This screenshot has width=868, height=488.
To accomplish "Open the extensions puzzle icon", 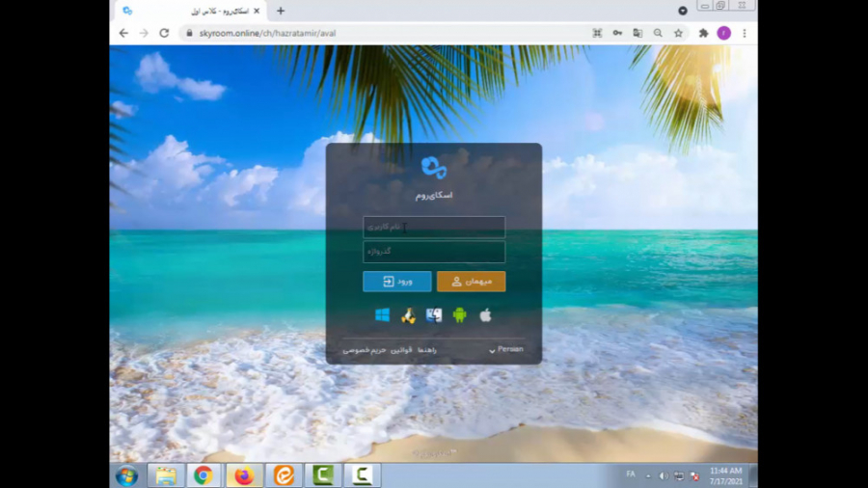I will (x=704, y=33).
